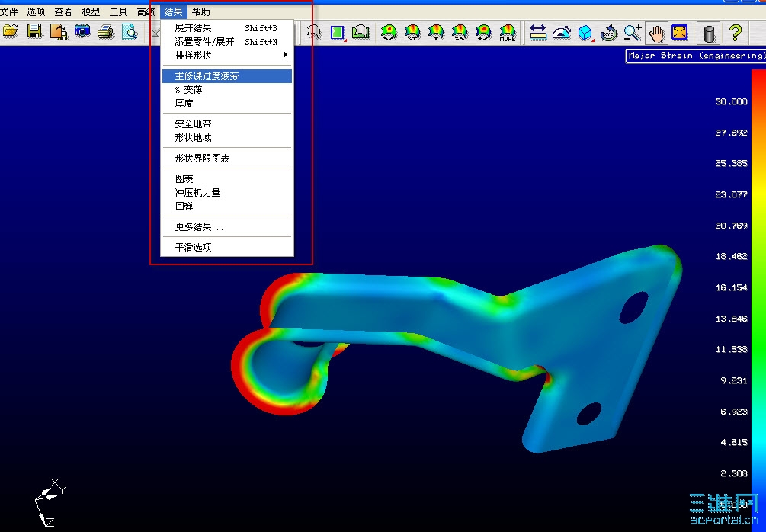The width and height of the screenshot is (766, 532).
Task: Expand the 排样形状 submenu arrow
Action: click(x=286, y=55)
